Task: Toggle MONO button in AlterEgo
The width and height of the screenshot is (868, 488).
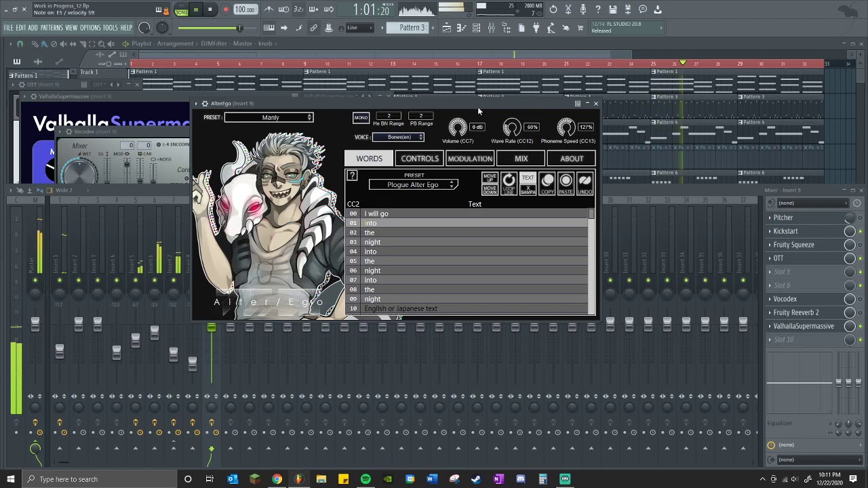Action: point(361,117)
